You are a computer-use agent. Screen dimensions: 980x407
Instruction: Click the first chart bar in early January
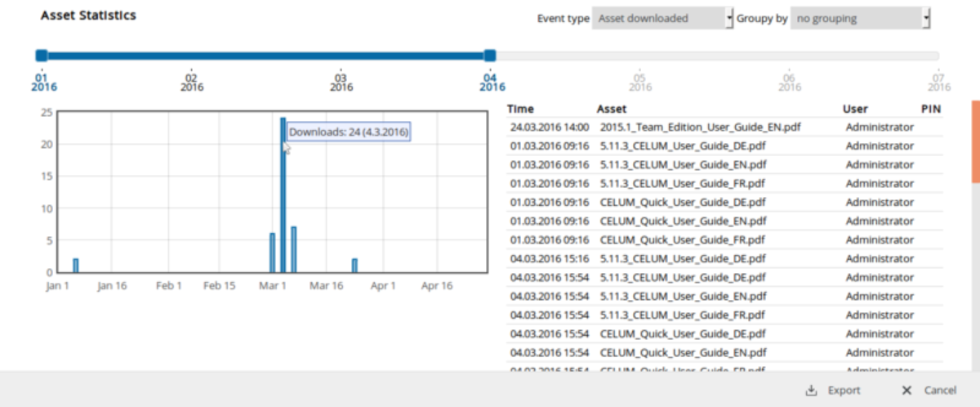[76, 266]
